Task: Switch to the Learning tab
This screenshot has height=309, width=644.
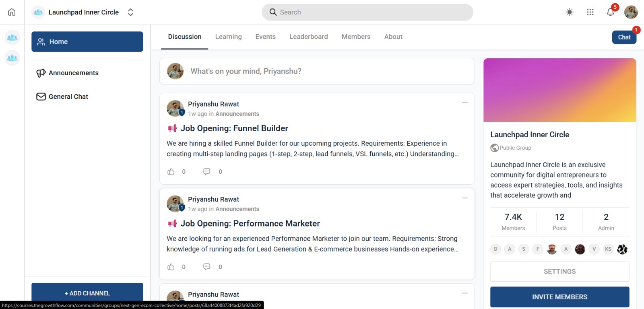Action: (x=228, y=37)
